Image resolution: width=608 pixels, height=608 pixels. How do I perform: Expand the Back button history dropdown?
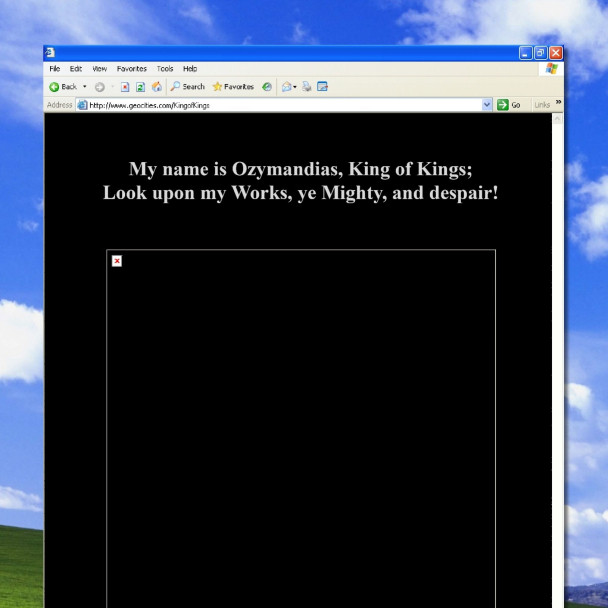[84, 87]
